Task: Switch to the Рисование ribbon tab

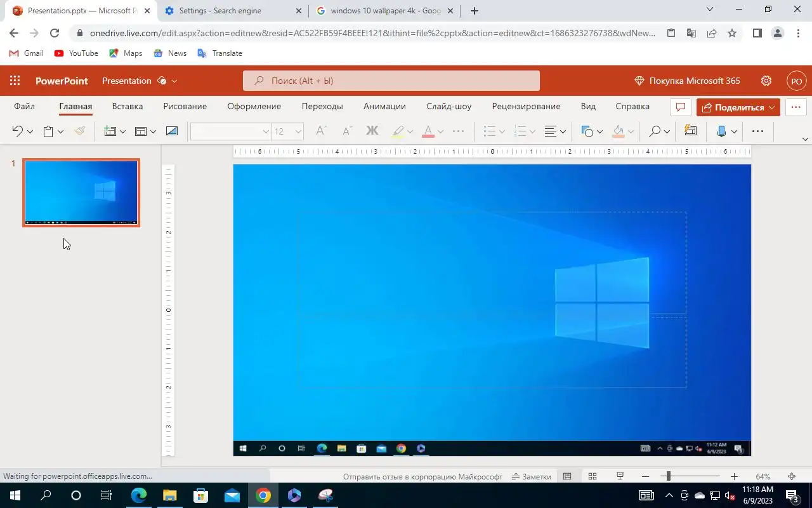Action: pyautogui.click(x=185, y=106)
